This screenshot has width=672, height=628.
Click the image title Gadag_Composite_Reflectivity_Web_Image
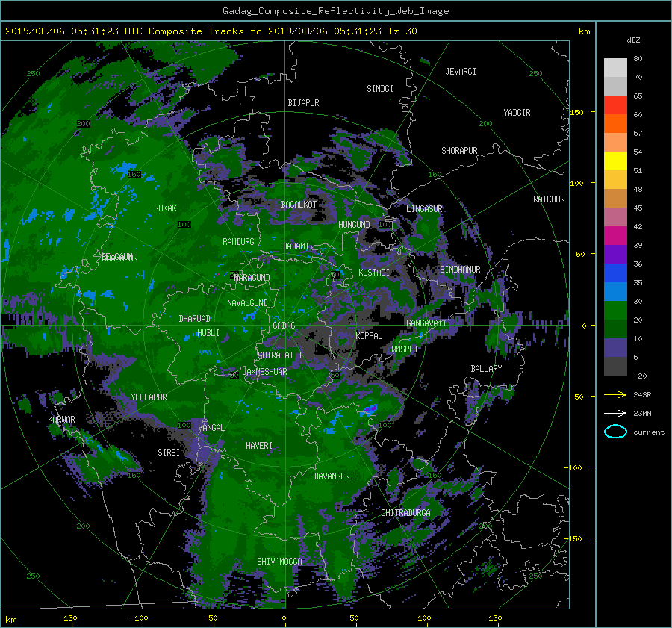tap(335, 11)
